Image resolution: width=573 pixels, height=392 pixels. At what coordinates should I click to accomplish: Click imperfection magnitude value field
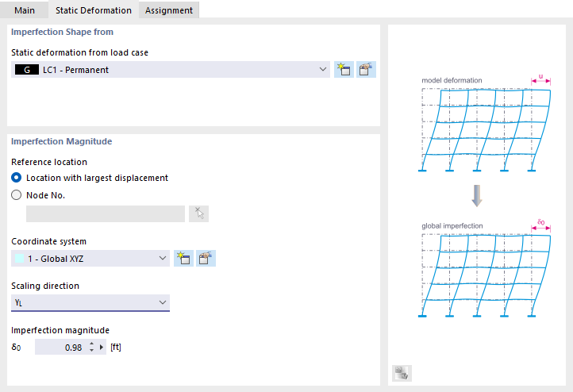coord(60,348)
